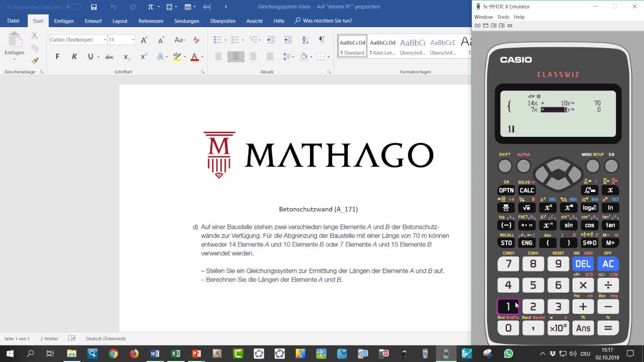Open Excel from the taskbar
Screen dimensions: 644x362
pos(176,353)
